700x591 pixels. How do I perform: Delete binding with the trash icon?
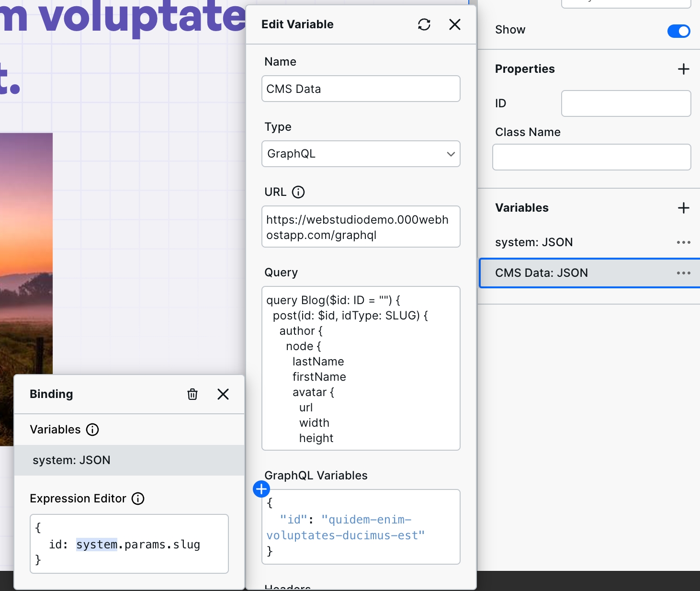(192, 394)
